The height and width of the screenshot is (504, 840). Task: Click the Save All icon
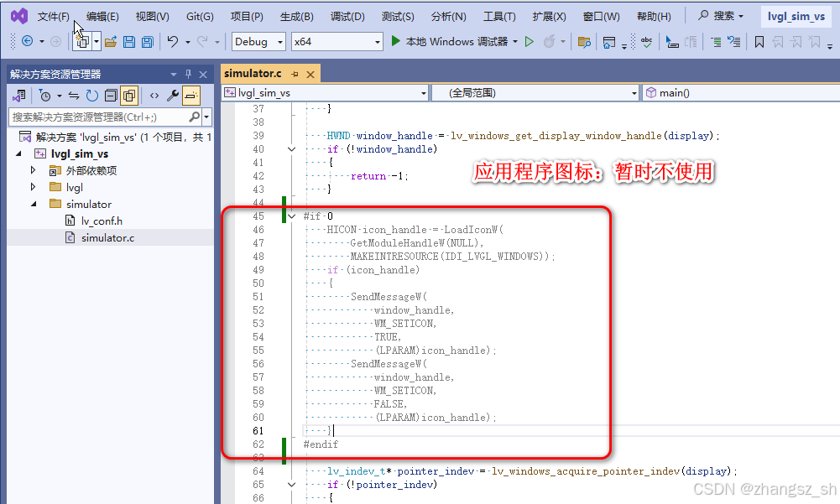[x=148, y=41]
